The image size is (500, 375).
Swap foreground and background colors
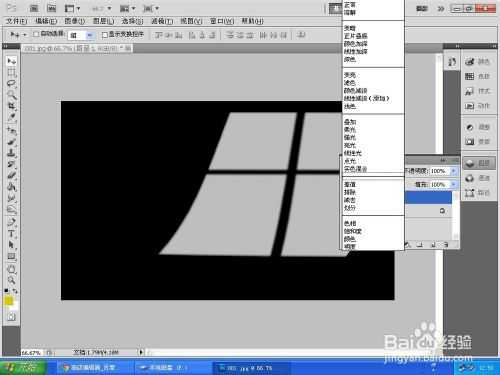15,291
